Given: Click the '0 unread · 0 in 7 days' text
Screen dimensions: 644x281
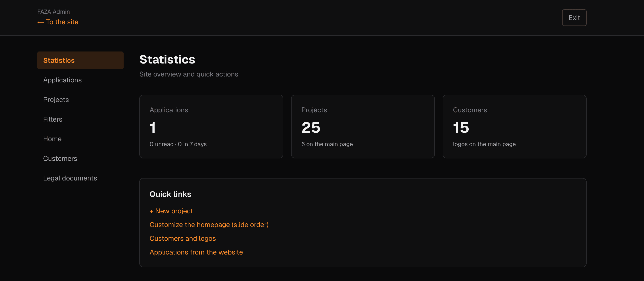Looking at the screenshot, I should [x=178, y=144].
